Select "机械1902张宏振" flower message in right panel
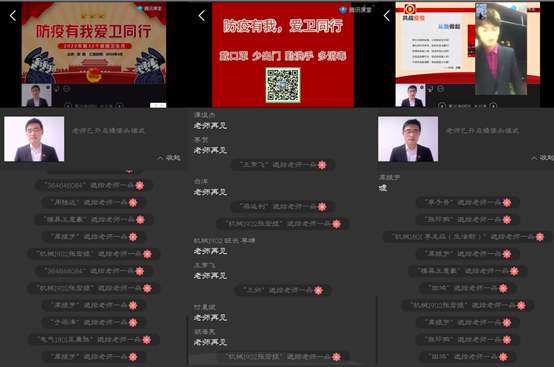 coord(467,305)
